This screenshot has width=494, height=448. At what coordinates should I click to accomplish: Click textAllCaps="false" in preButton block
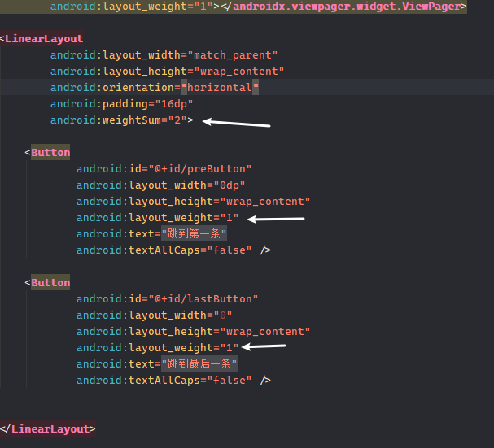click(x=164, y=250)
